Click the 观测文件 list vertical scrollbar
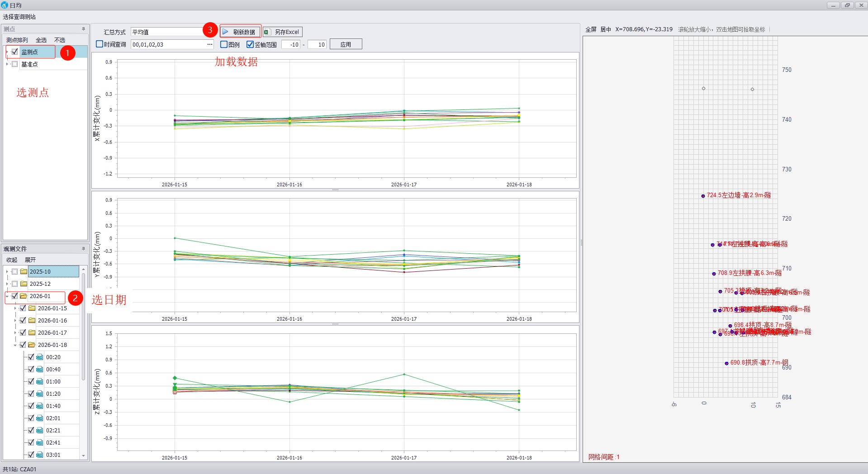Viewport: 868px width, 474px height. pos(83,326)
